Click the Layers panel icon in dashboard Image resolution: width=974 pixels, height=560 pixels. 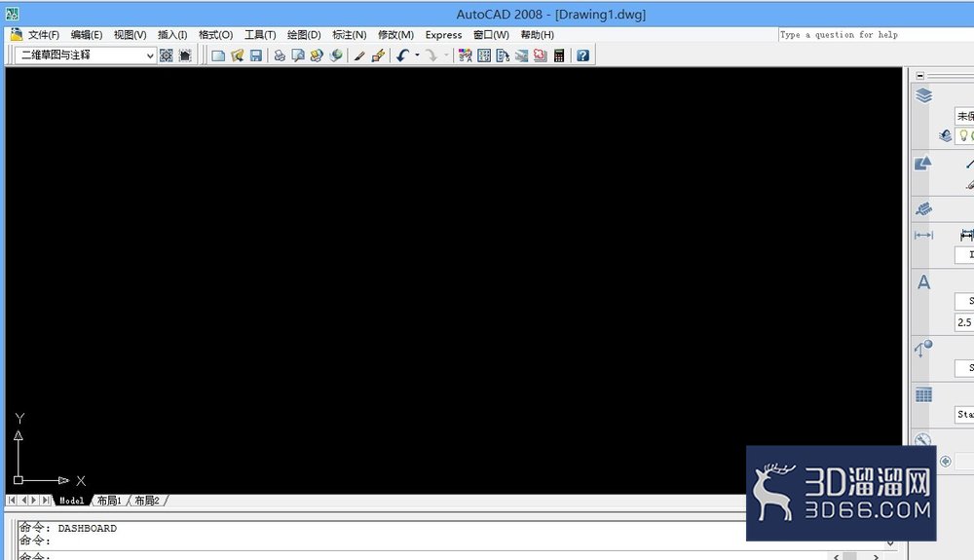tap(923, 95)
